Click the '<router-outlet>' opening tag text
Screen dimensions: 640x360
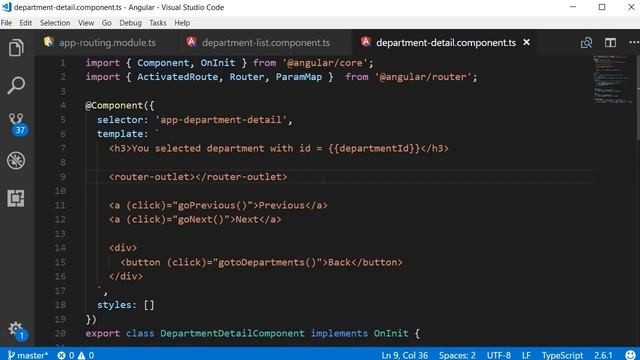tap(152, 177)
